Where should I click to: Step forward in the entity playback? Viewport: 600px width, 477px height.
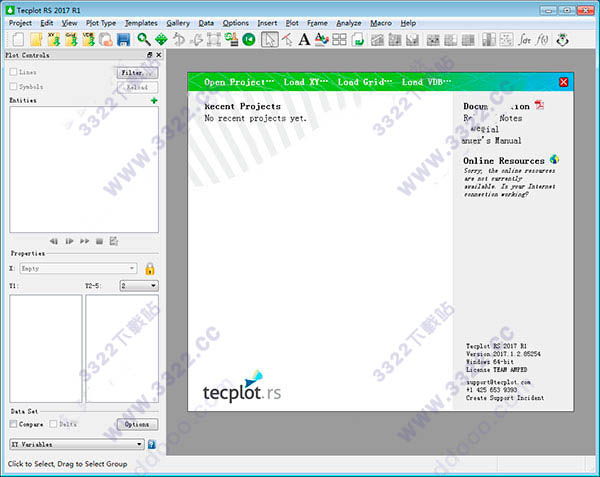pyautogui.click(x=69, y=241)
